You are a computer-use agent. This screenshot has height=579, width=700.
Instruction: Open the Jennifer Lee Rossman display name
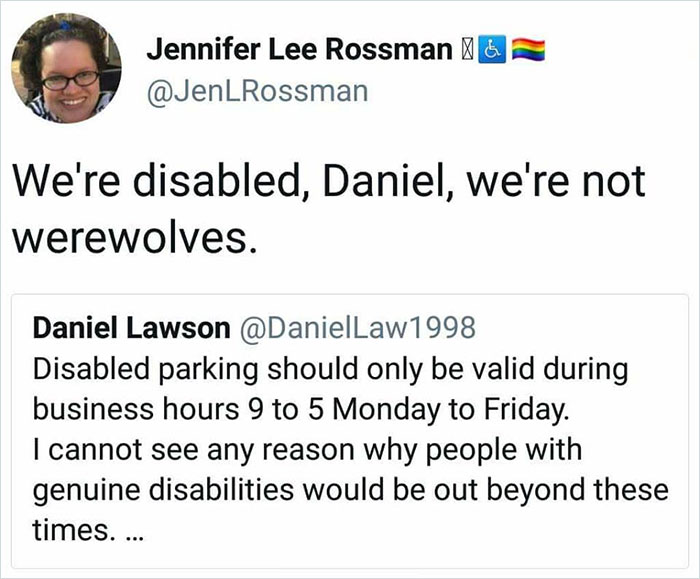[300, 50]
